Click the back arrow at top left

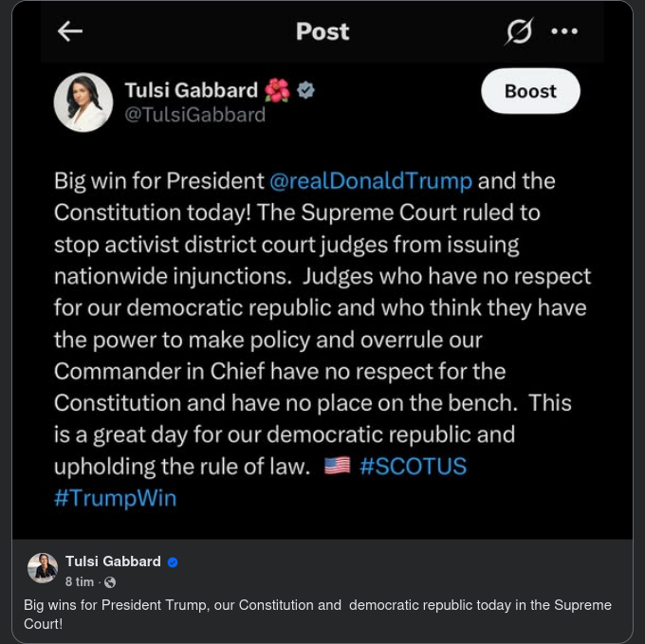(x=70, y=31)
